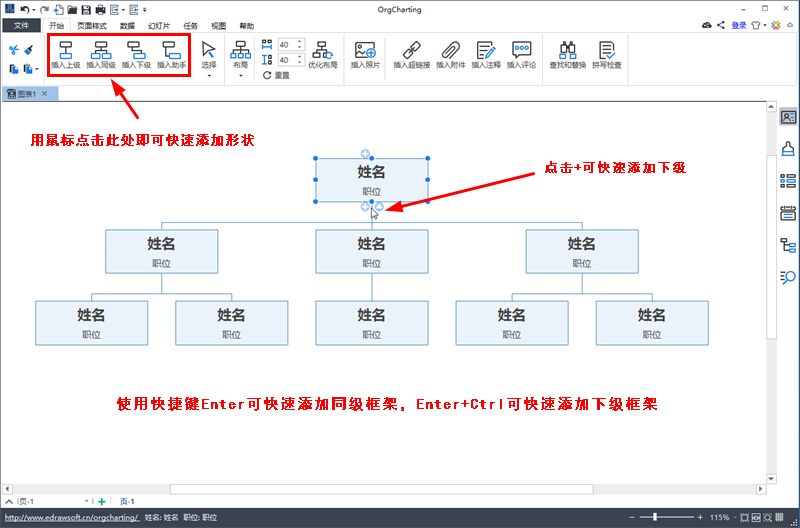Insert a photo with 插入照片
The width and height of the screenshot is (800, 528).
[x=365, y=55]
